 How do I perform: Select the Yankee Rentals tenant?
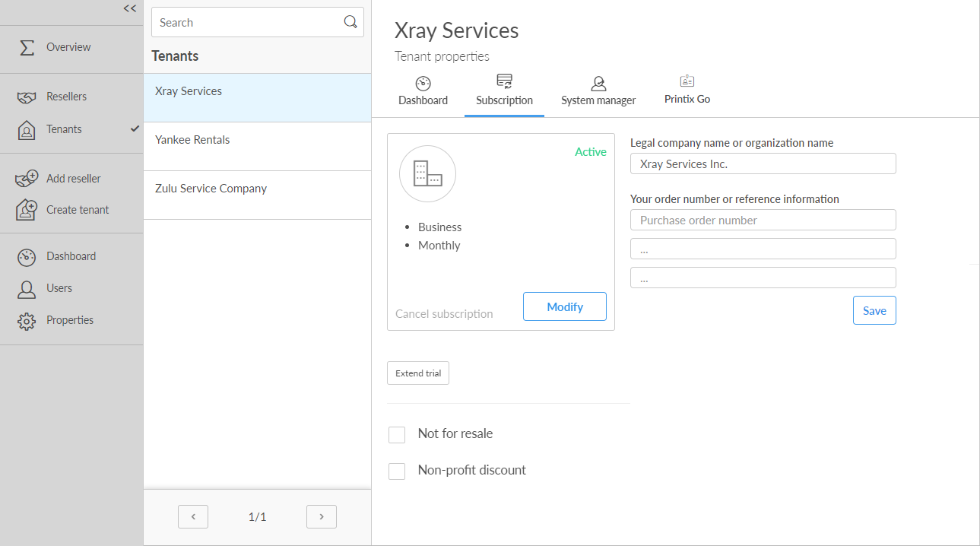[x=257, y=146]
